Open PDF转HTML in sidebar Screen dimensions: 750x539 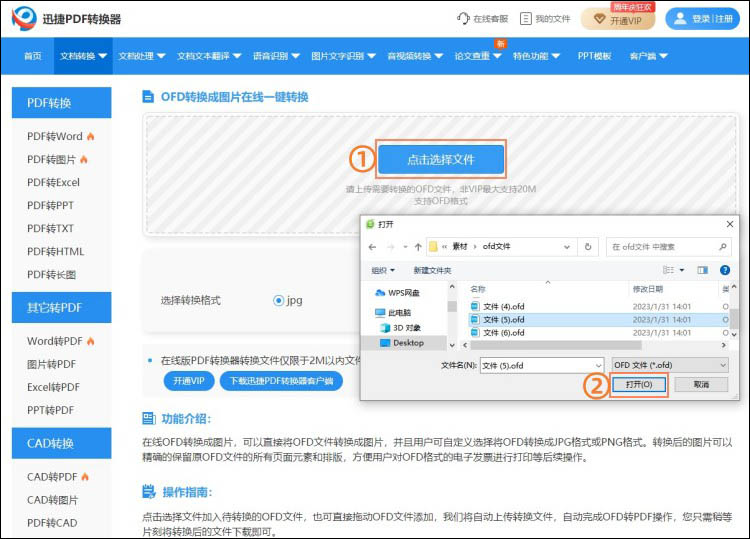pos(55,252)
